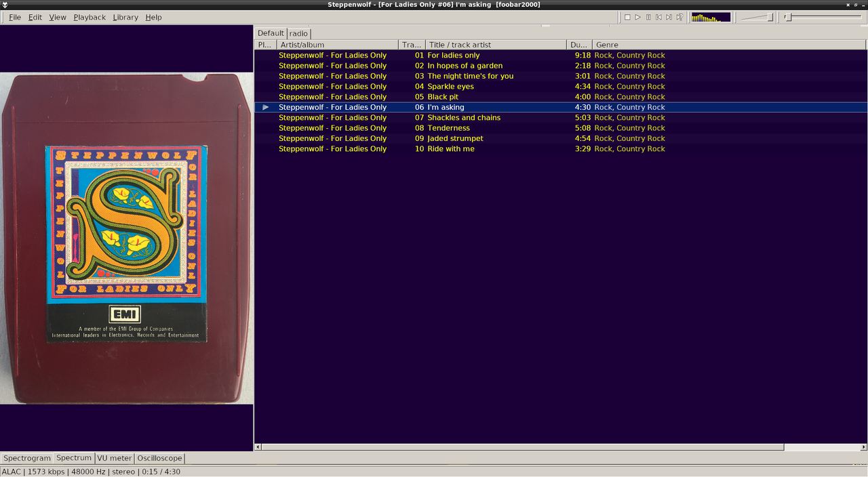
Task: Select the playing track I'm asking
Action: pos(561,107)
